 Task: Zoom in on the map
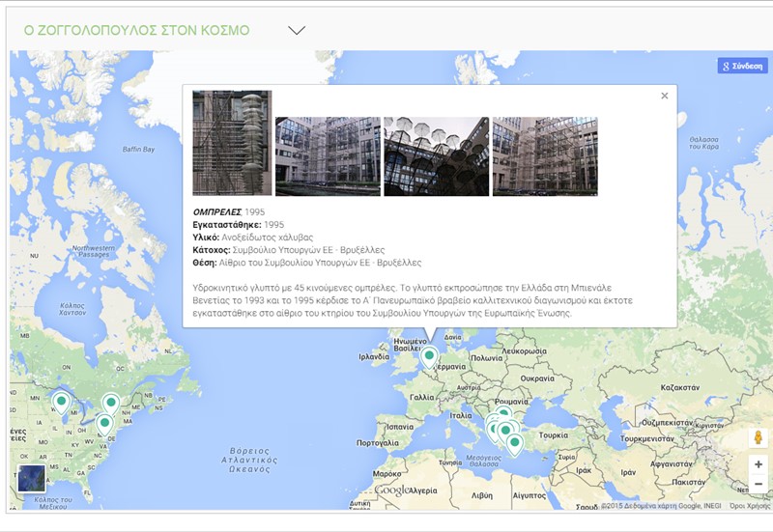[759, 464]
